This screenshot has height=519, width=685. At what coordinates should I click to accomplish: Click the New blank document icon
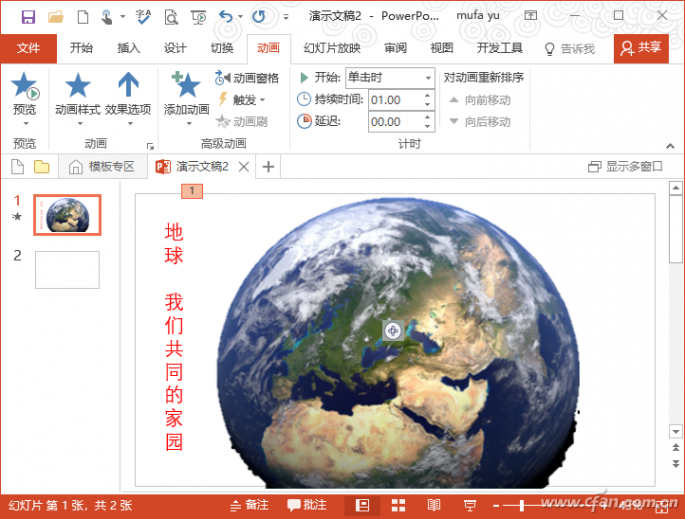[83, 17]
